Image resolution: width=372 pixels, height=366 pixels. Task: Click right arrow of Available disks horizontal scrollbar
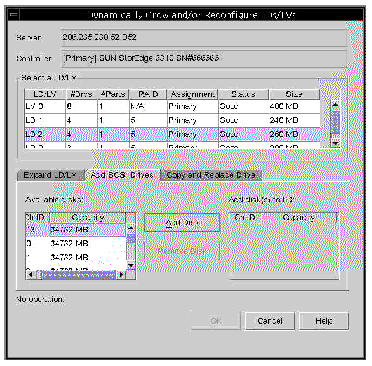point(122,275)
